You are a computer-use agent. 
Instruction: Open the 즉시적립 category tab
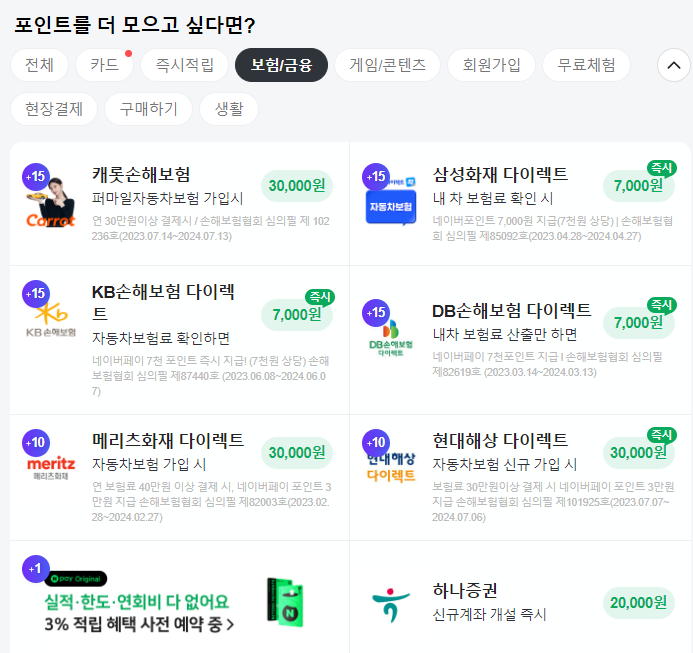tap(184, 65)
